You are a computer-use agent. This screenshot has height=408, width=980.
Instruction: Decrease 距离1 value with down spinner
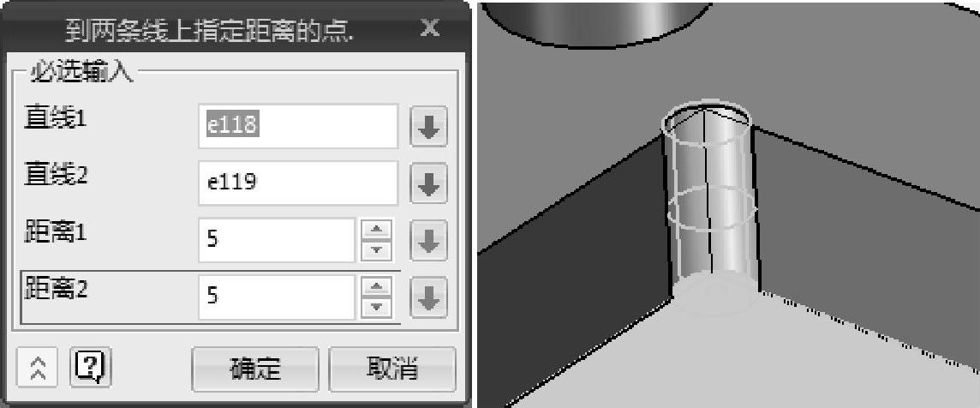pyautogui.click(x=376, y=250)
